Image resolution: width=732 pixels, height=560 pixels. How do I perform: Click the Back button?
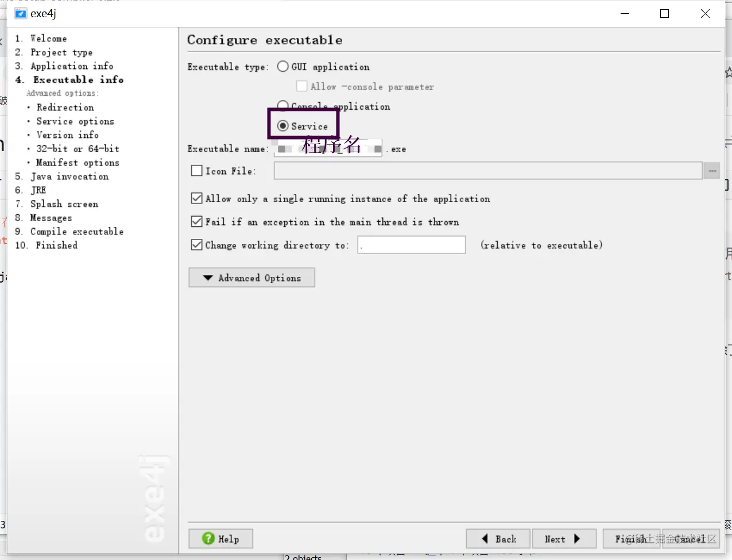tap(498, 539)
